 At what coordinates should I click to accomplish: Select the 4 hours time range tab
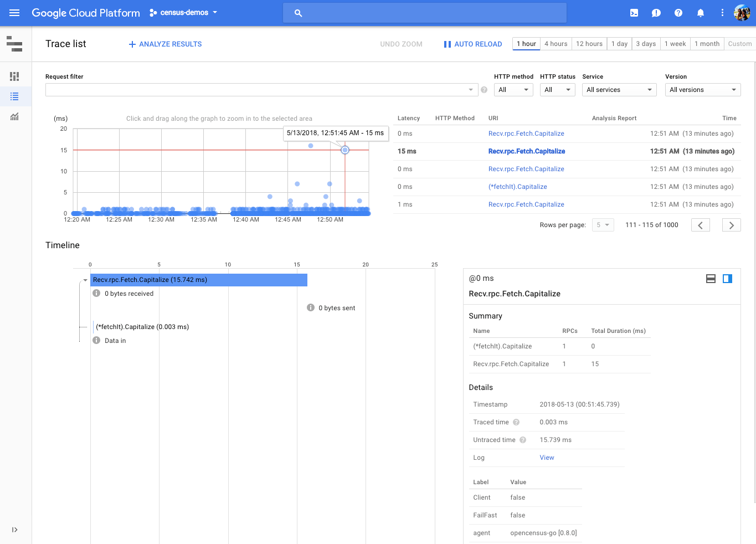[x=556, y=44]
